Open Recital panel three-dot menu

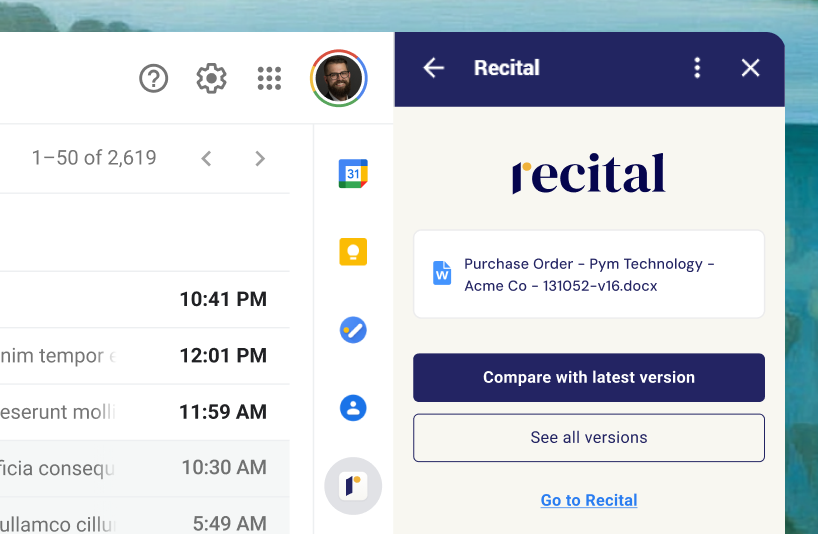(697, 68)
